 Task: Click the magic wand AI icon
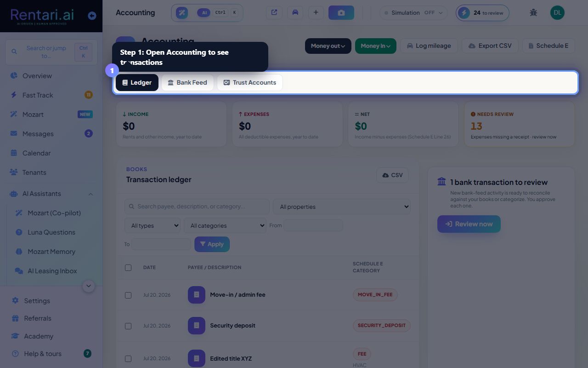coord(182,13)
